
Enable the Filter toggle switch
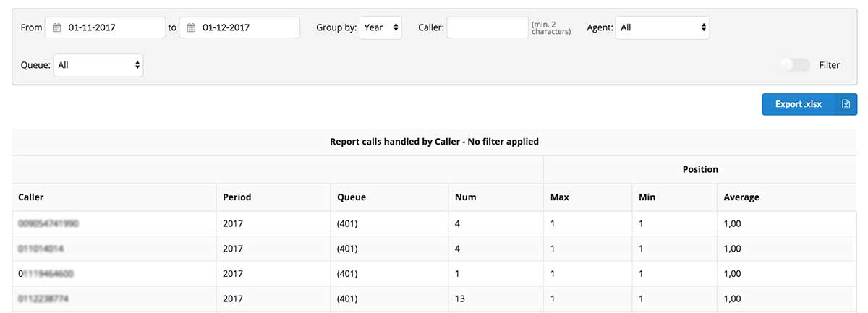tap(794, 65)
